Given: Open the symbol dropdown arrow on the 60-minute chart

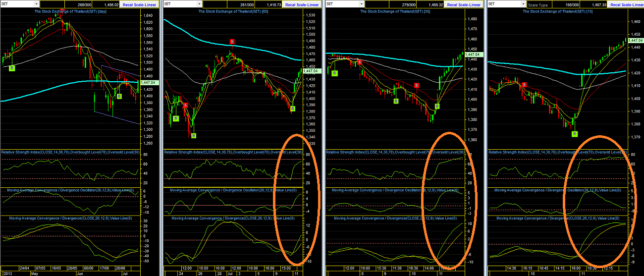Looking at the screenshot, I should [198, 4].
